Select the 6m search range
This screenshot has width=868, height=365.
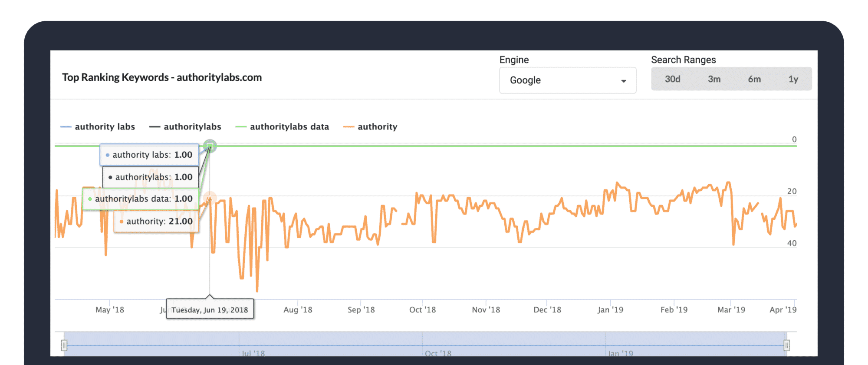pyautogui.click(x=754, y=79)
